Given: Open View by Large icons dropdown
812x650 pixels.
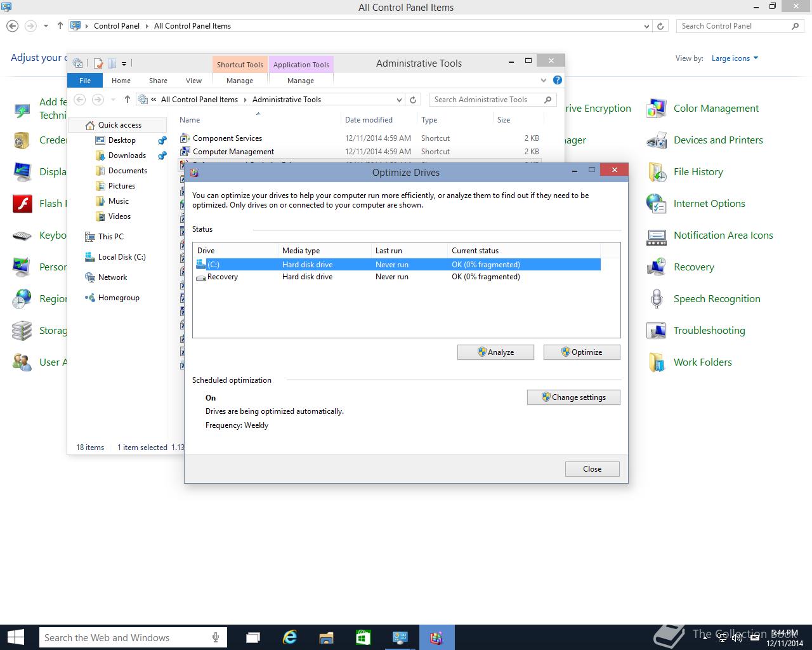Looking at the screenshot, I should pyautogui.click(x=735, y=58).
